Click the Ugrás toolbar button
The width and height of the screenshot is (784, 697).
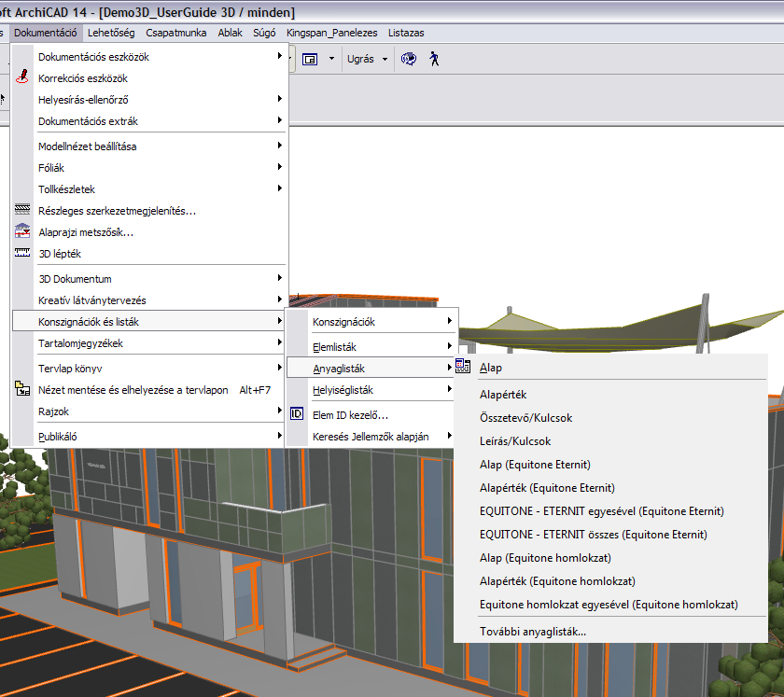tap(360, 59)
